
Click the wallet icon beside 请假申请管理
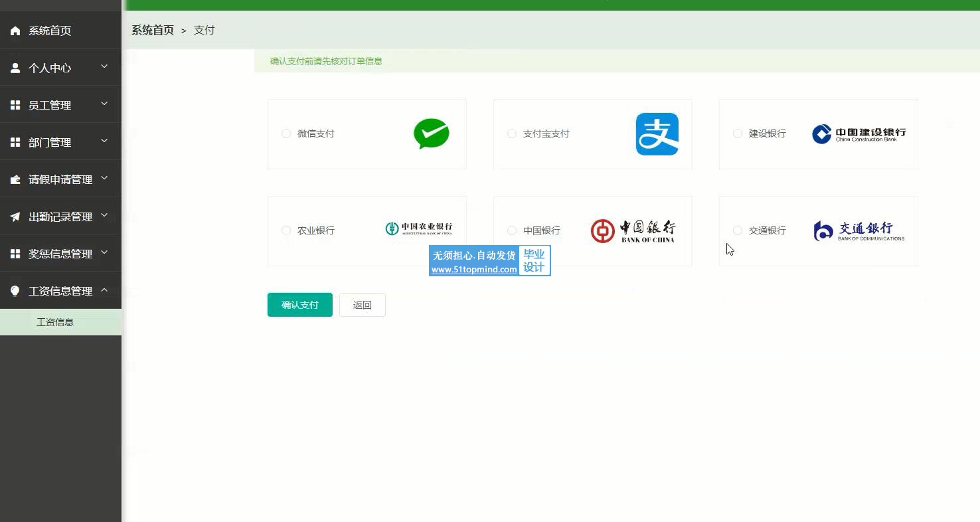15,179
